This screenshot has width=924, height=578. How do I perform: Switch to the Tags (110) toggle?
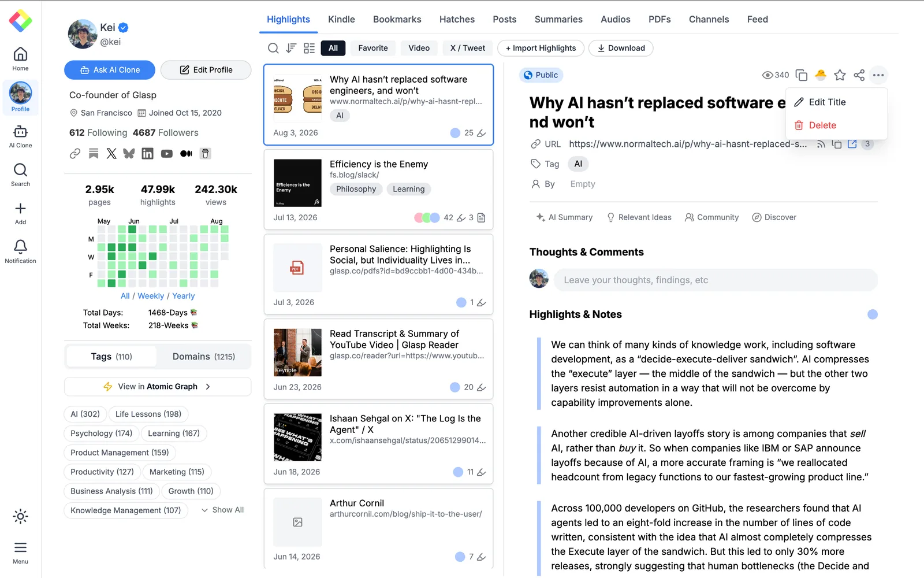(x=111, y=357)
